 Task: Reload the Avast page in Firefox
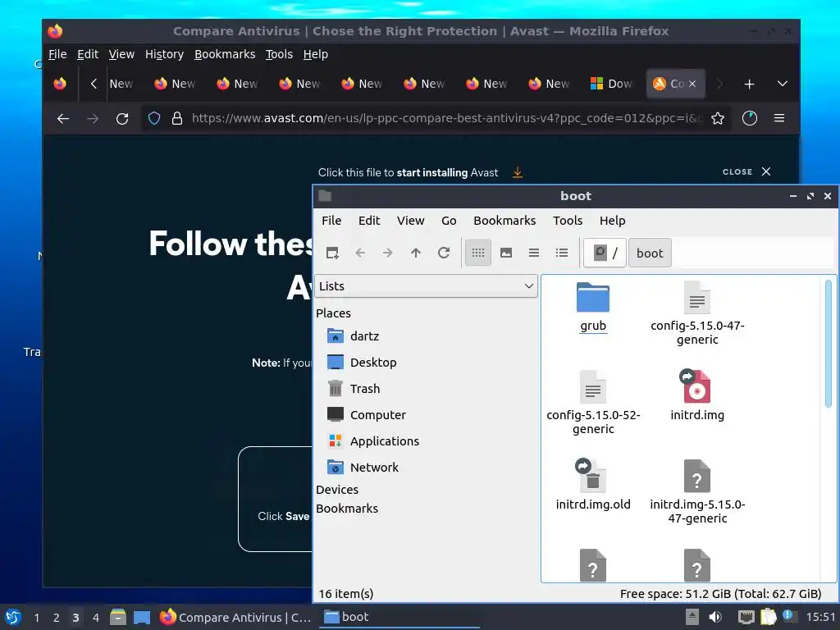[x=122, y=118]
